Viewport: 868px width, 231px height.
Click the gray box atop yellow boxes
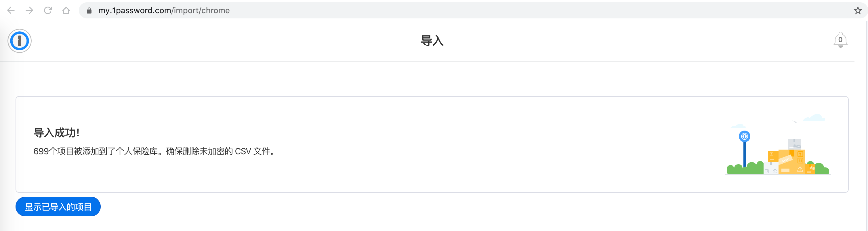(794, 144)
